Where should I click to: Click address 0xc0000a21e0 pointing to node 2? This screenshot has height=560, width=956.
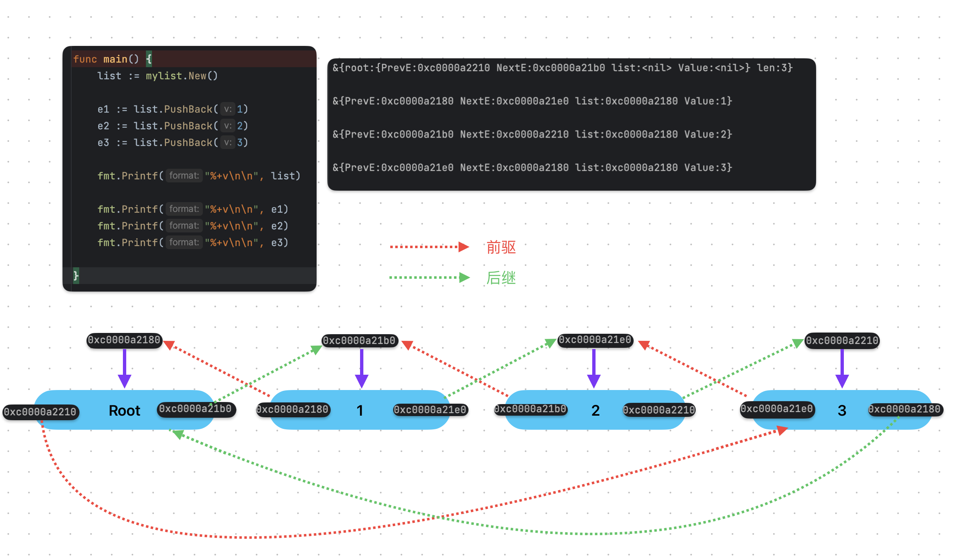pyautogui.click(x=595, y=340)
